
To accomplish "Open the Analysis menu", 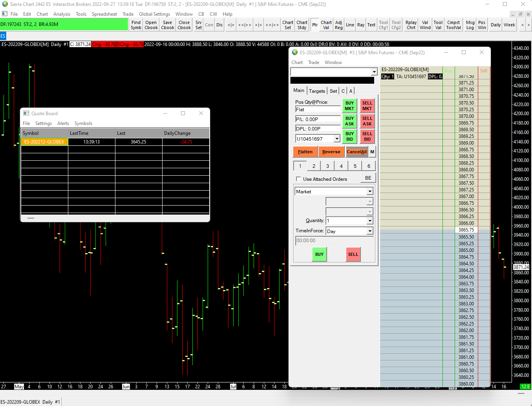I will click(x=62, y=14).
